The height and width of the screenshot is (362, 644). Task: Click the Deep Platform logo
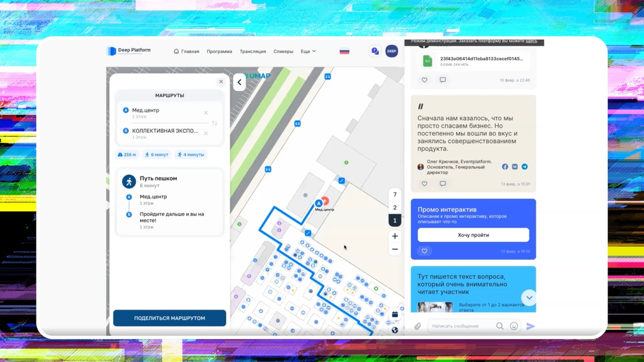coord(129,51)
